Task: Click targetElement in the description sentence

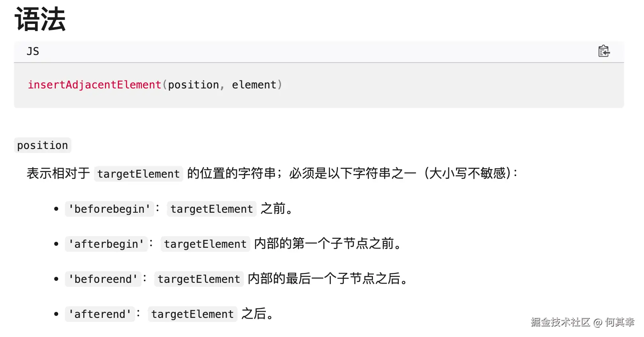Action: coord(138,174)
